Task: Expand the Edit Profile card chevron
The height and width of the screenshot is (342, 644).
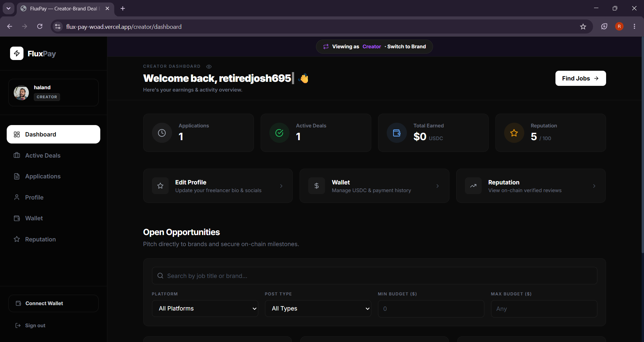Action: (281, 186)
